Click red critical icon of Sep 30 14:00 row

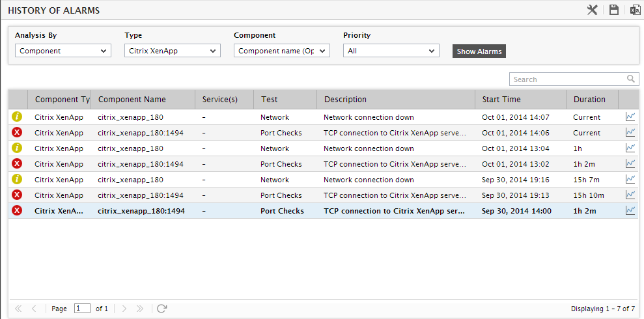[x=17, y=210]
